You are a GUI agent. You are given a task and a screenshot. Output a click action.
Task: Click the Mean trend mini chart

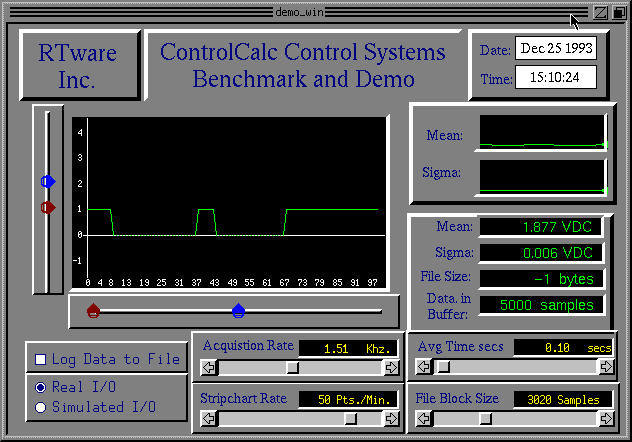[542, 133]
